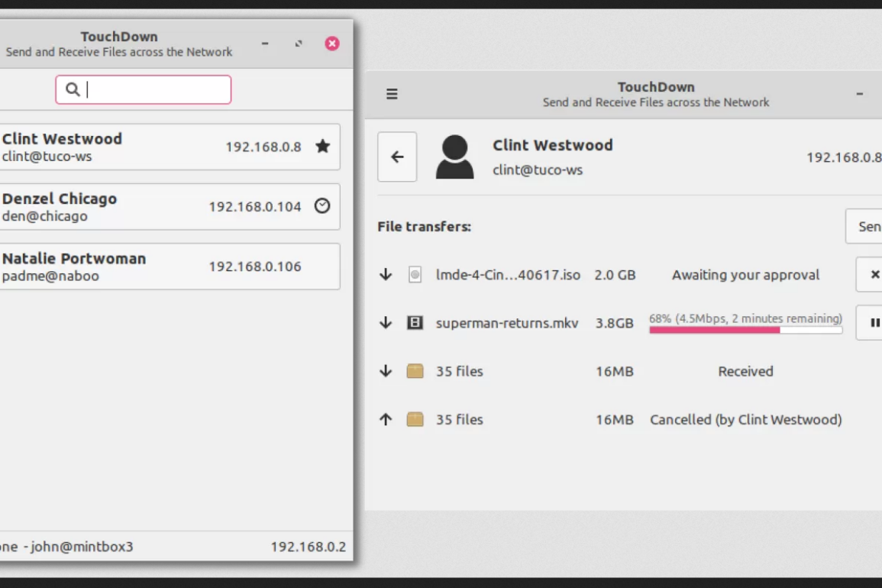The width and height of the screenshot is (882, 588).
Task: Click the magnifier icon in the search box
Action: (73, 89)
